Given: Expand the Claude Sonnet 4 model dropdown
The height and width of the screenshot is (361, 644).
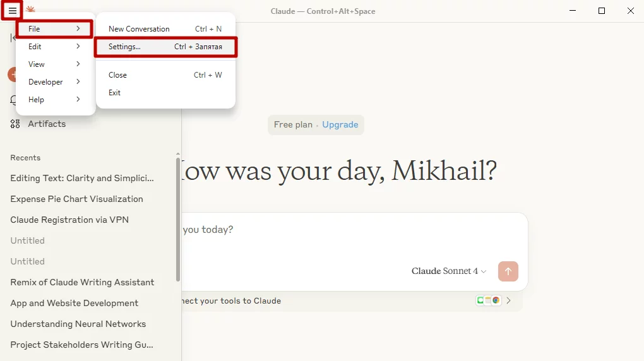Looking at the screenshot, I should pyautogui.click(x=449, y=271).
